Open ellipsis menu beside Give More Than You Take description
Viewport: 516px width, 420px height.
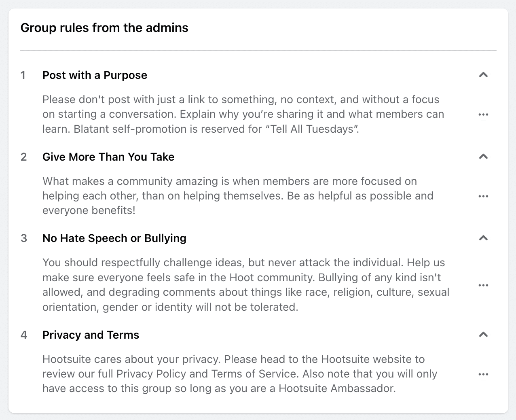[x=483, y=196]
